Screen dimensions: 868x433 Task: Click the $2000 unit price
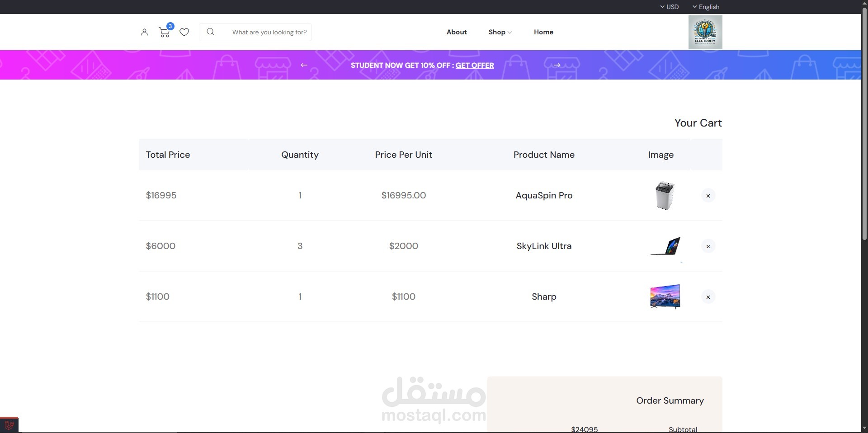(404, 246)
